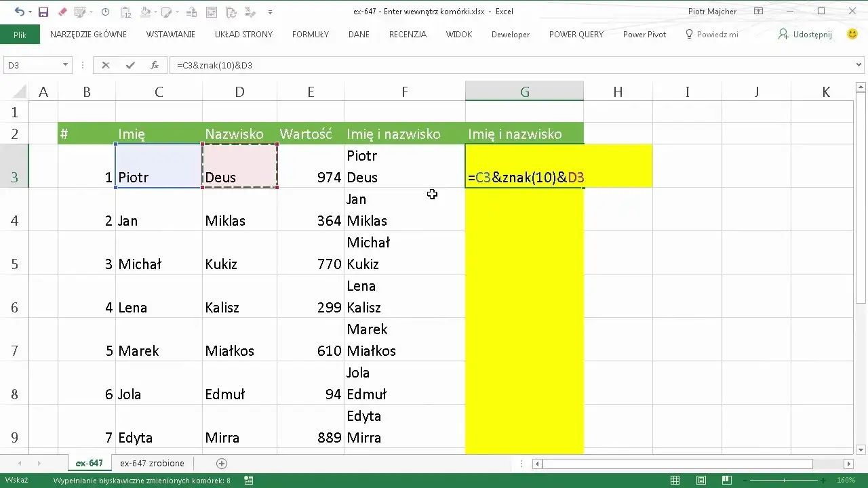Screen dimensions: 868x488
Task: Open the Name Box dropdown
Action: (66, 65)
